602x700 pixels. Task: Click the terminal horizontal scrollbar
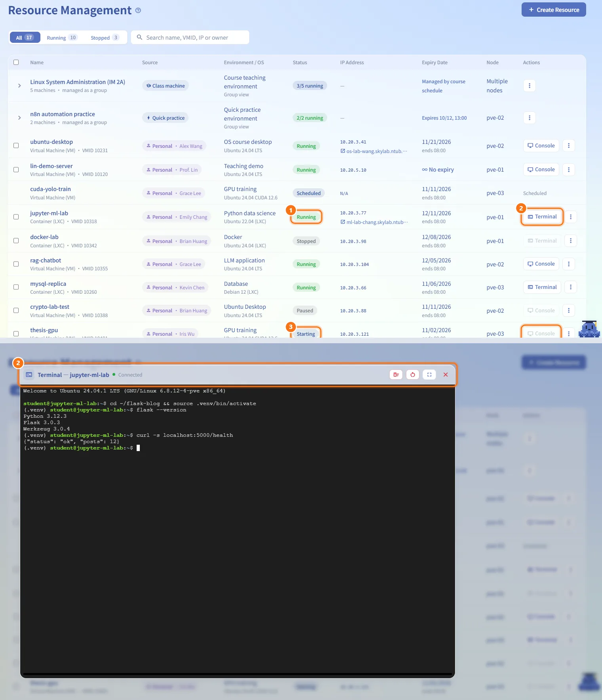click(238, 674)
